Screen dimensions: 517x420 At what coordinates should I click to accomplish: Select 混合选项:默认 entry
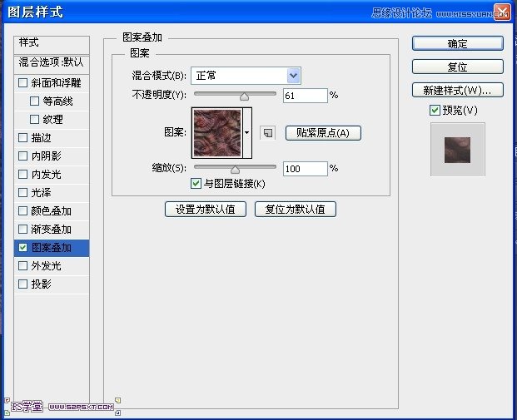pyautogui.click(x=52, y=62)
